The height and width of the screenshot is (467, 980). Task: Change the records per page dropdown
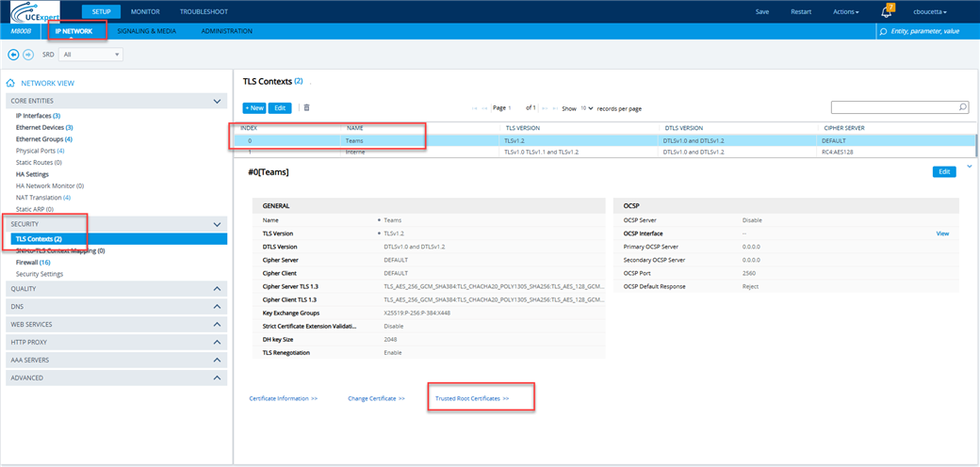(586, 108)
